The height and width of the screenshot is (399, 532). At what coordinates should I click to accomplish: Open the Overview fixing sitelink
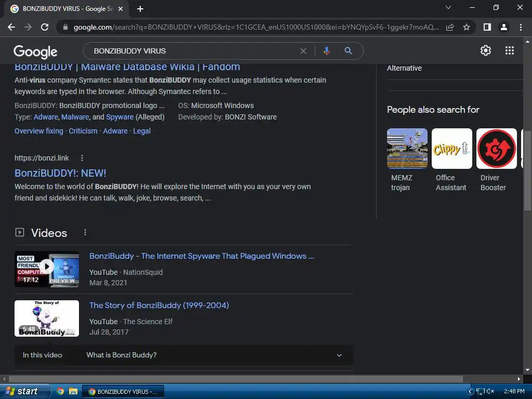click(38, 131)
